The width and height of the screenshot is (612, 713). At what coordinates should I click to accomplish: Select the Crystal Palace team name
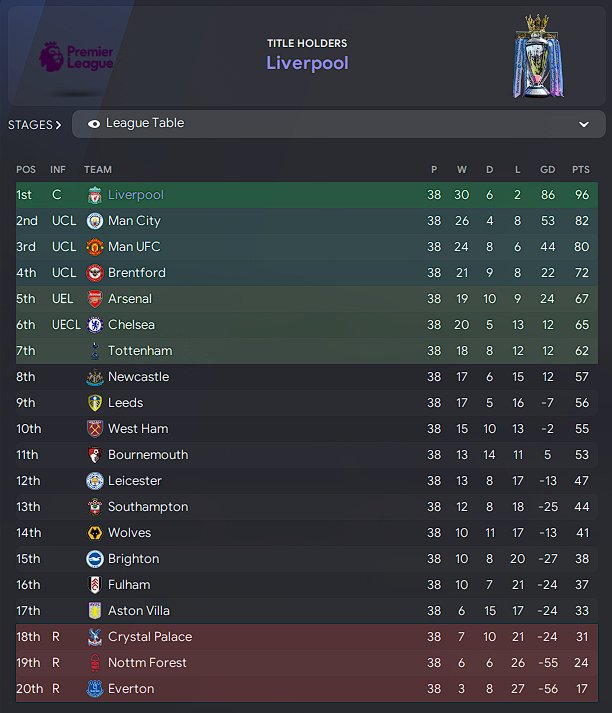point(150,637)
